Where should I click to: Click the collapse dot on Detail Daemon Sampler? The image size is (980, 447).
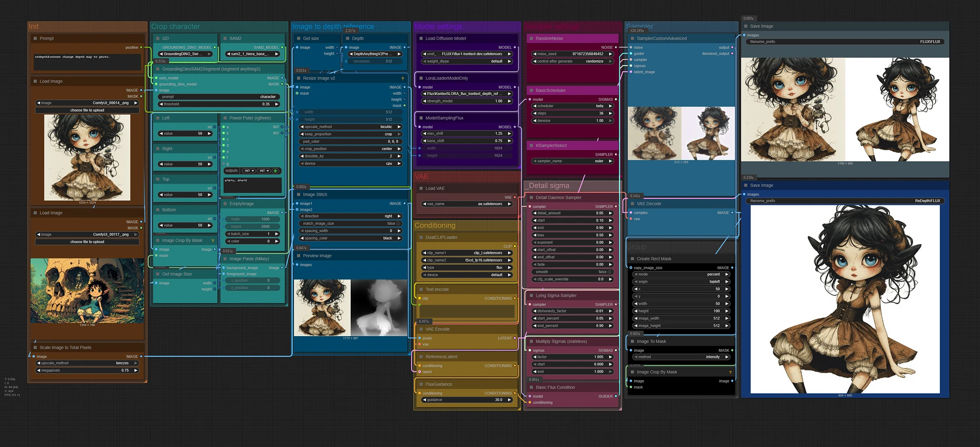(532, 197)
